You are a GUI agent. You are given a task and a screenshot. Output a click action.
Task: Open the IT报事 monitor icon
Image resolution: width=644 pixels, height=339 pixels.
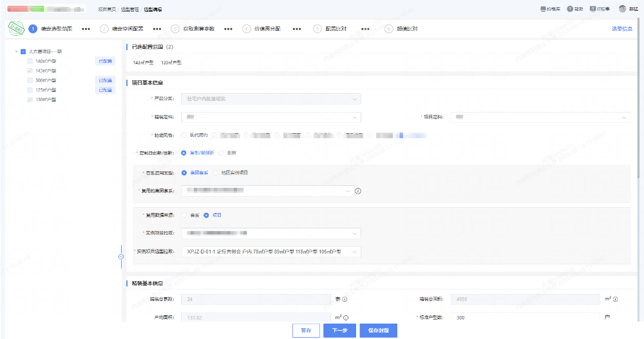(592, 9)
